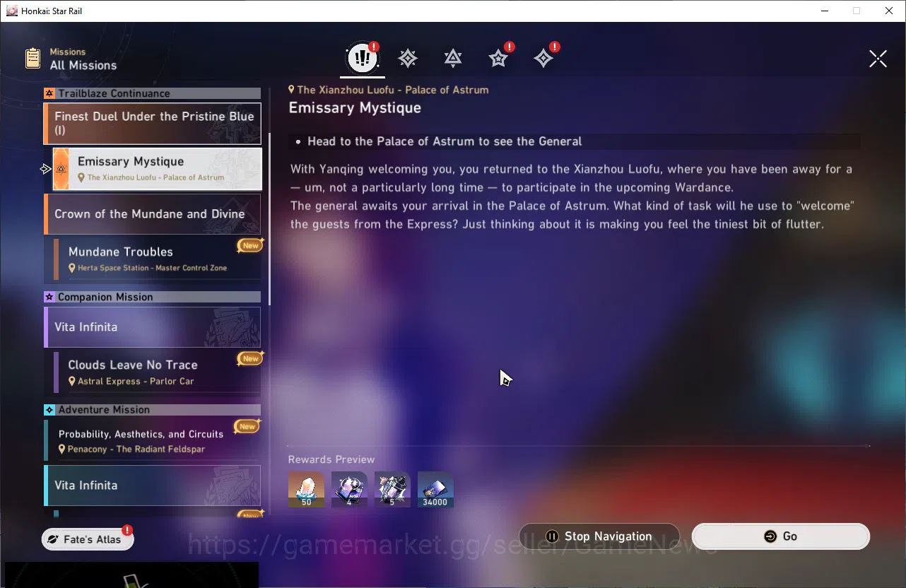Select Finest Duel Under the Pristine Blue mission

point(152,123)
